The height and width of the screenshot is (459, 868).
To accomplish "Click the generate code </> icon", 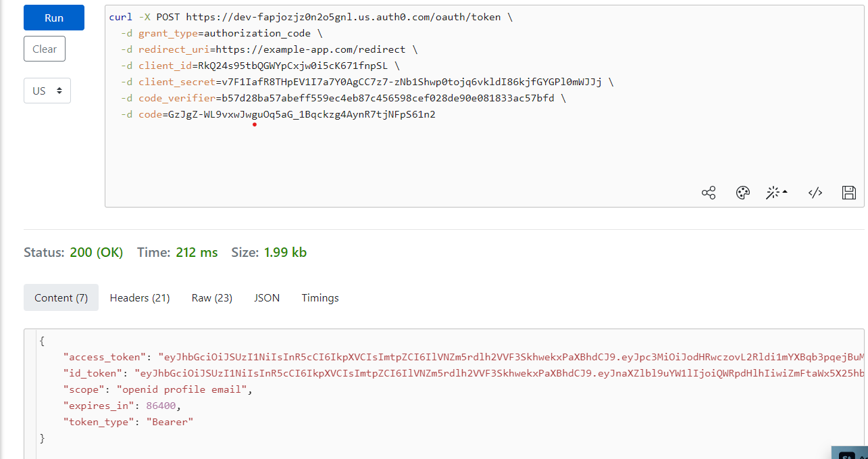I will point(815,193).
